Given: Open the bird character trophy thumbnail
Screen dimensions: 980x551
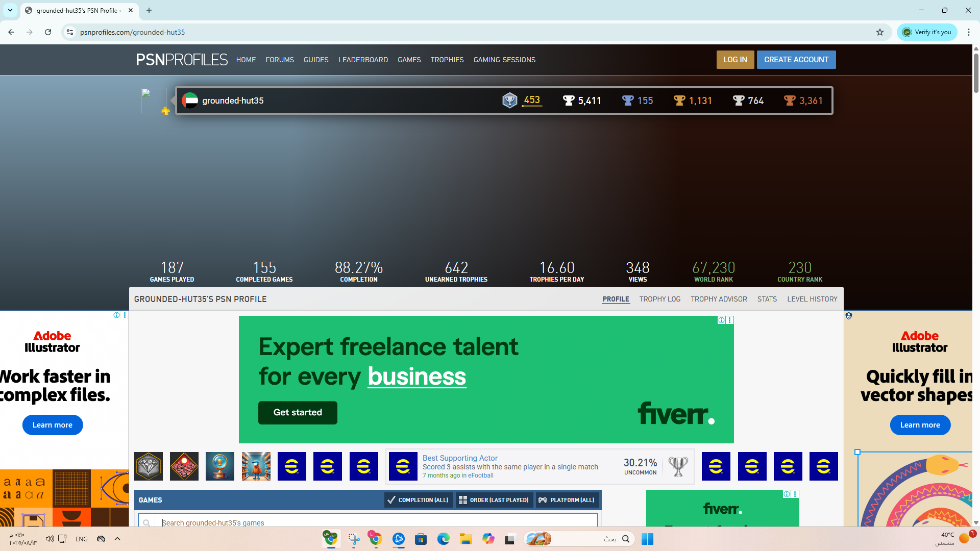Looking at the screenshot, I should [256, 466].
